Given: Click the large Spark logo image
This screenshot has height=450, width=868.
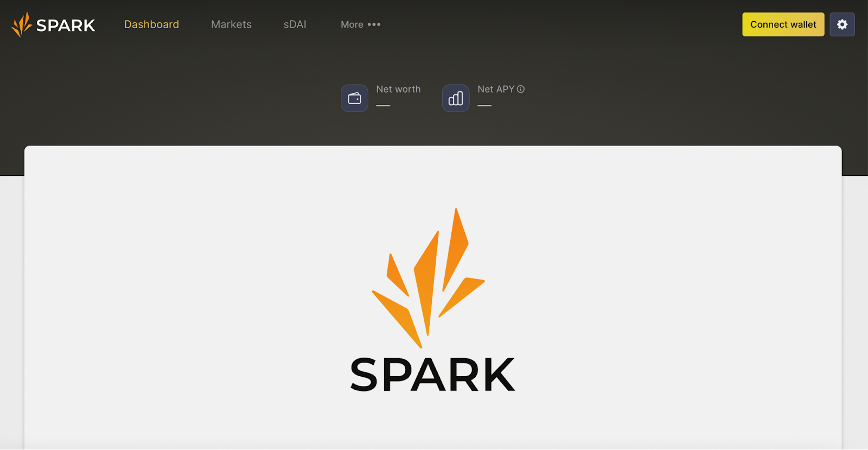Looking at the screenshot, I should [x=432, y=300].
